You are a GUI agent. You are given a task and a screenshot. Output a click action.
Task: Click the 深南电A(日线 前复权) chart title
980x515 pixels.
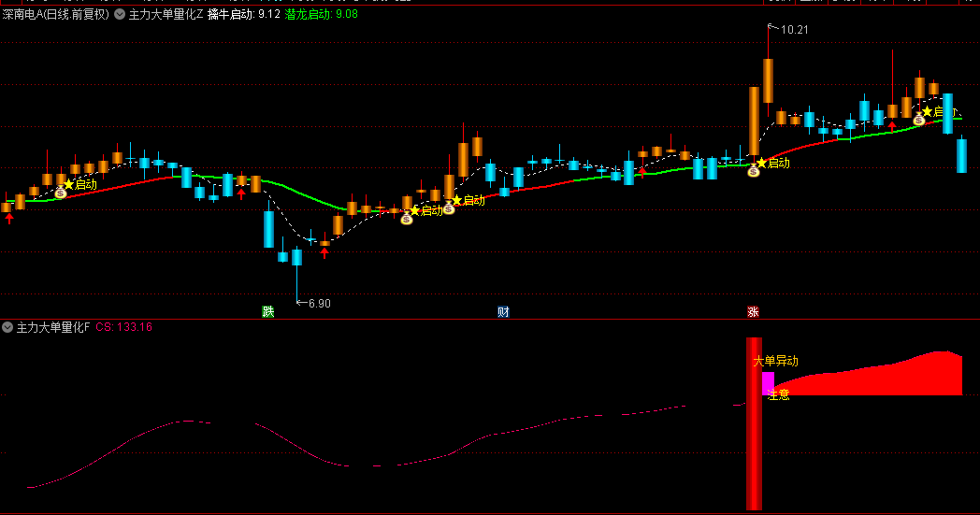coord(55,14)
